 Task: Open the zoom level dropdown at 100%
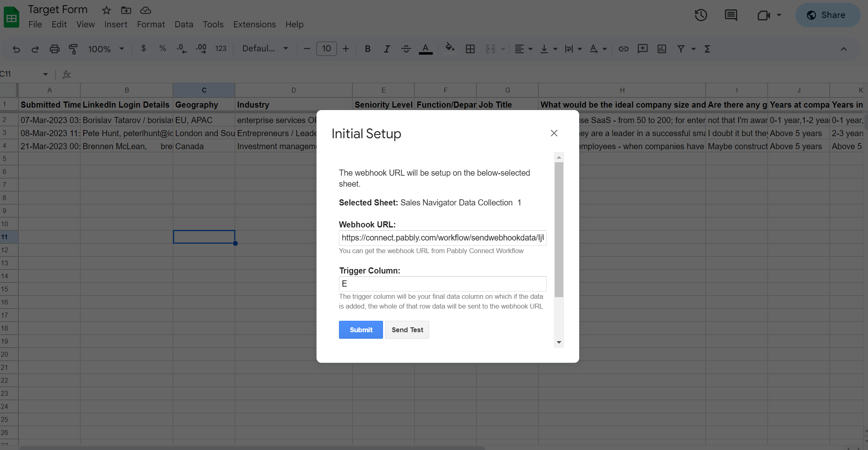[x=106, y=49]
